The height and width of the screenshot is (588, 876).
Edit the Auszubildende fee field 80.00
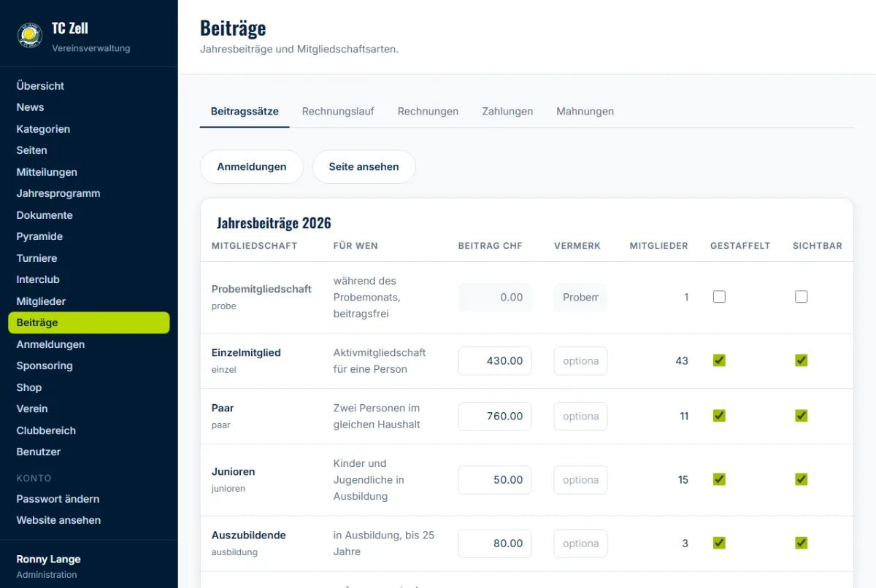pyautogui.click(x=495, y=543)
